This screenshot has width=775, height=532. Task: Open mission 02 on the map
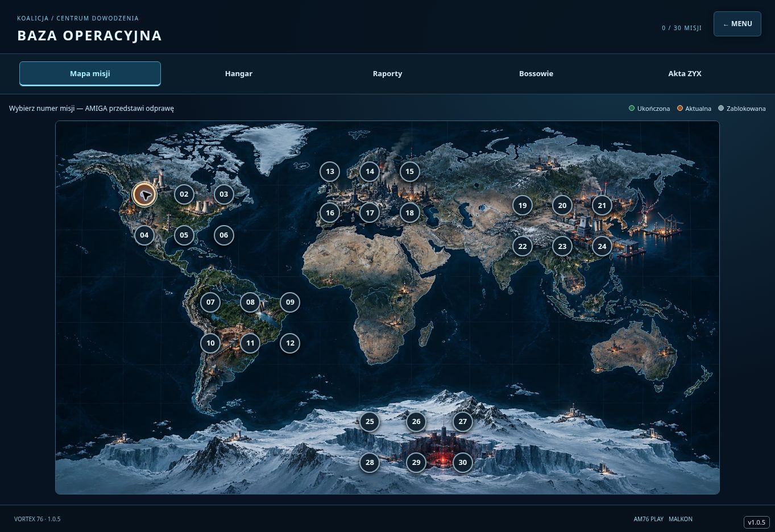coord(184,194)
